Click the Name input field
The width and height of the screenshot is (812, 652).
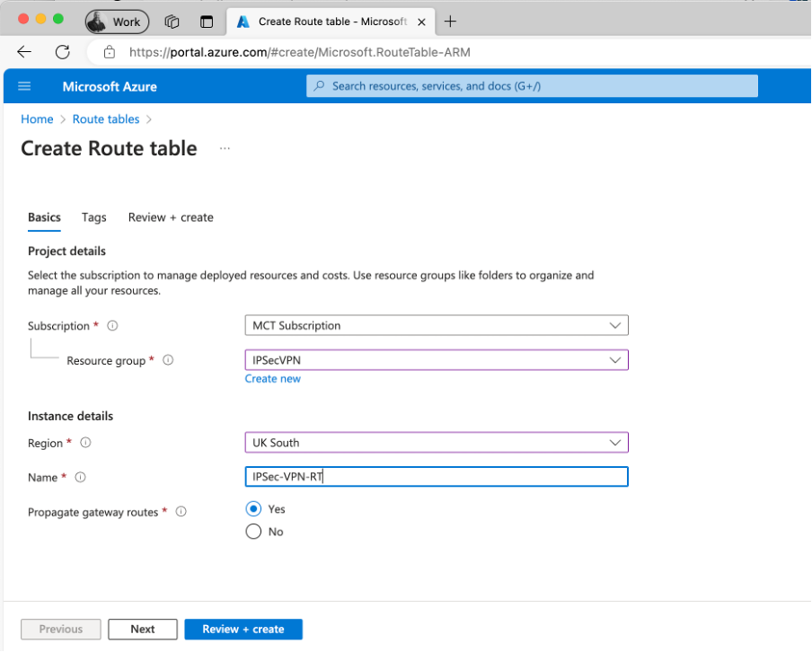coord(436,477)
